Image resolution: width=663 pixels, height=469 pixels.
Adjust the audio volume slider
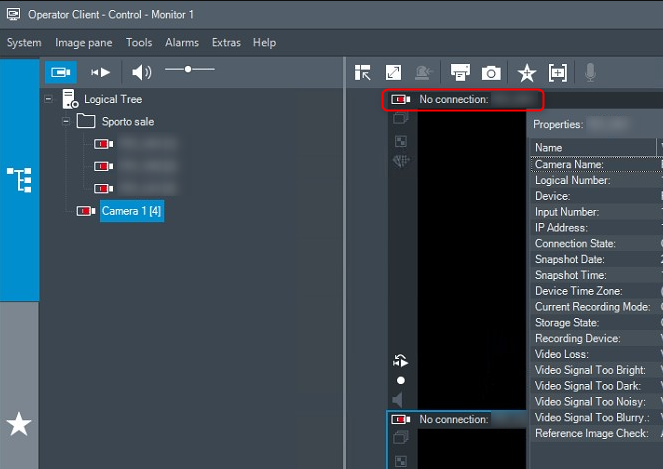pos(188,69)
